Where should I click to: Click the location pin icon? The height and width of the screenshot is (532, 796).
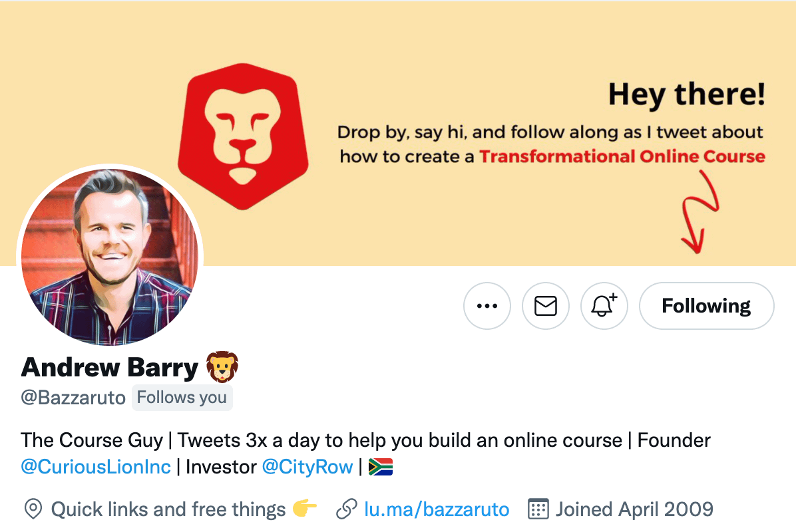32,510
